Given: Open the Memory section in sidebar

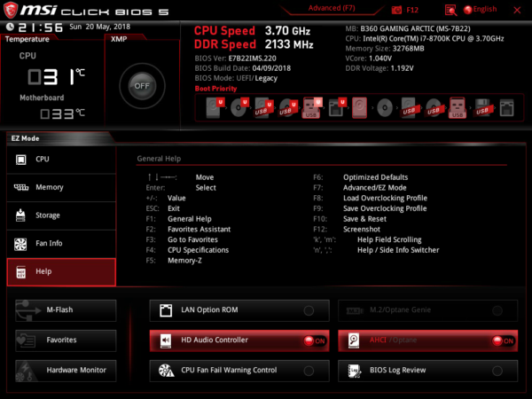Looking at the screenshot, I should 61,188.
